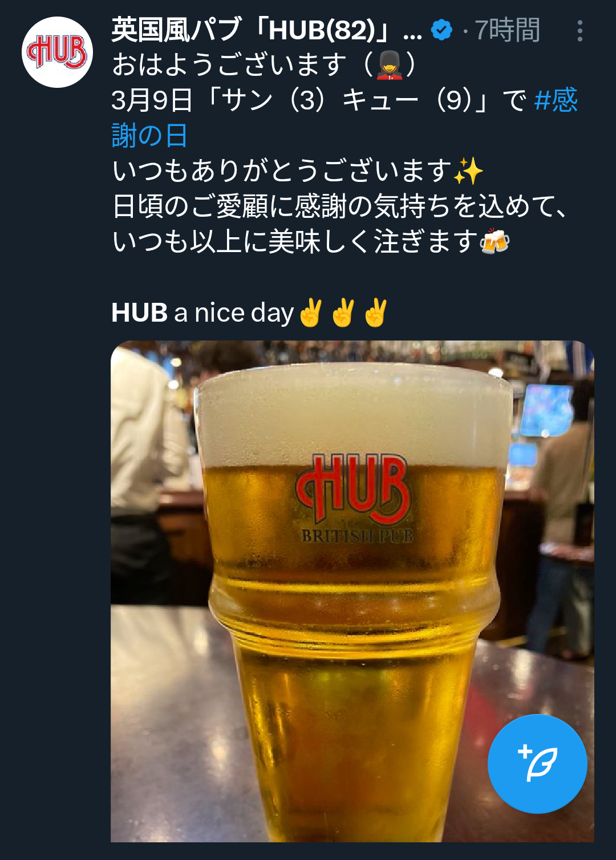
Task: Tap the first victory hand emoji
Action: [311, 313]
